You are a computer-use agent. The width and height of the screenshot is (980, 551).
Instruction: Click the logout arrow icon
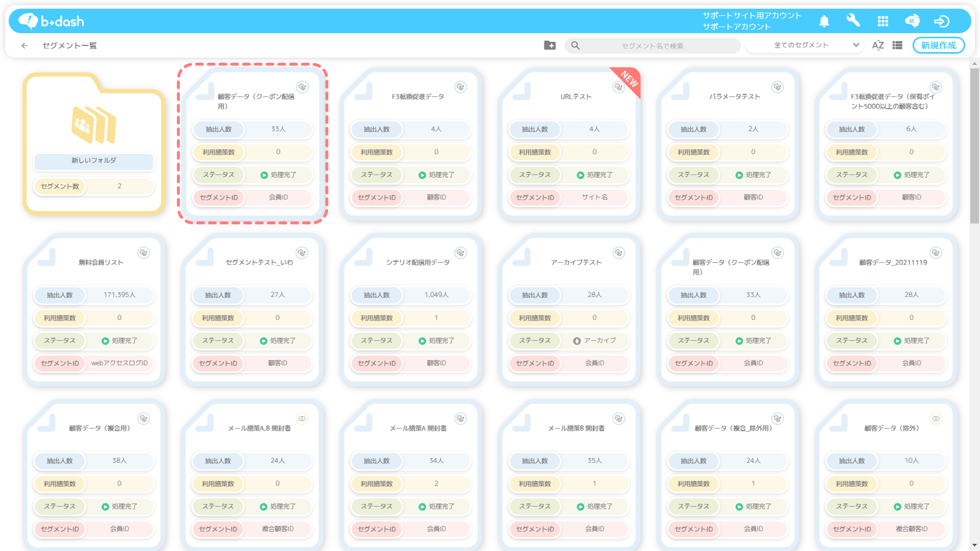click(942, 21)
